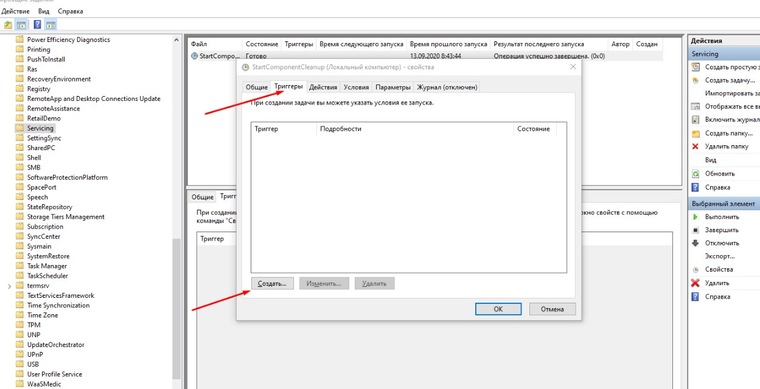Select the TaskScheduler folder

point(48,276)
